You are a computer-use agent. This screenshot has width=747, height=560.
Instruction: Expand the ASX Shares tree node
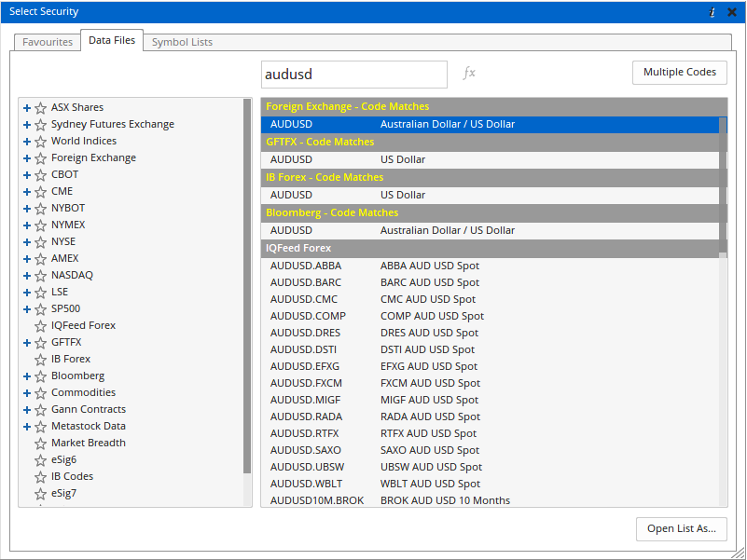tap(27, 108)
